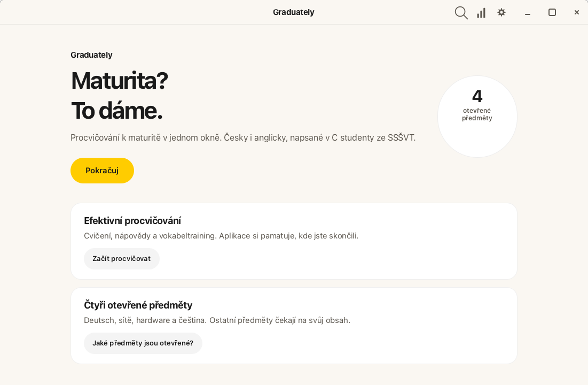Close the Graduately window

(x=577, y=12)
